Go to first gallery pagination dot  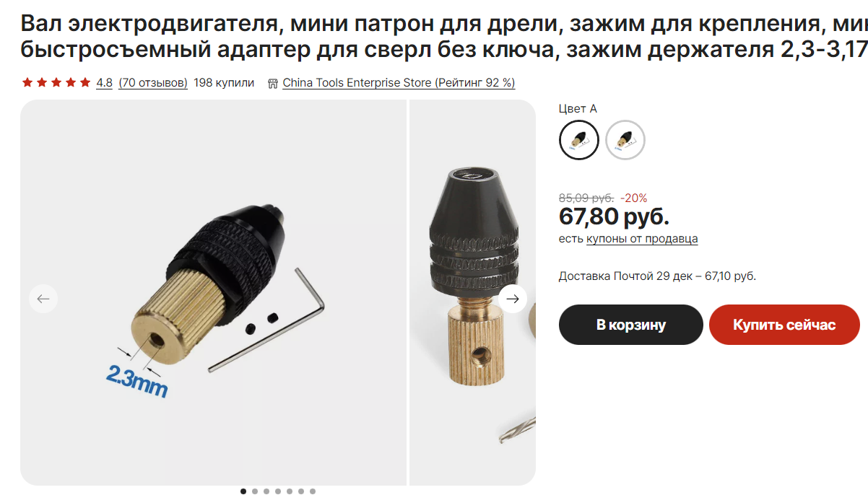[x=243, y=491]
